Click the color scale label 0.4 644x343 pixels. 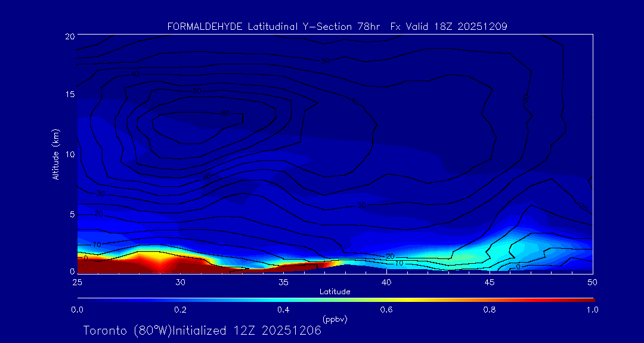pos(283,310)
